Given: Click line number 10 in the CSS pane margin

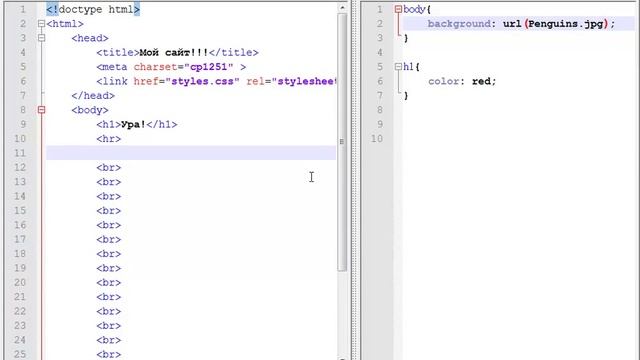Looking at the screenshot, I should point(377,139).
